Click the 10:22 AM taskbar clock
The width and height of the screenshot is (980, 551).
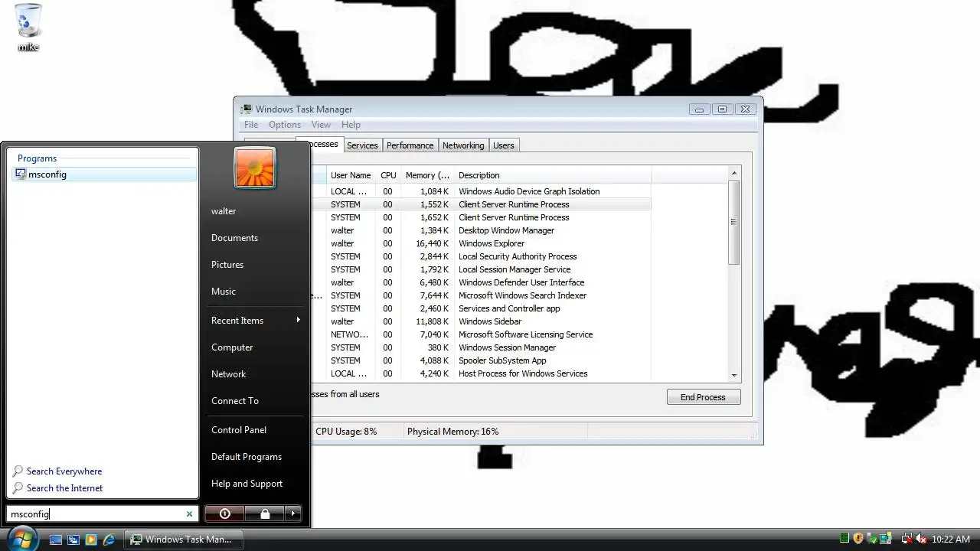click(951, 540)
